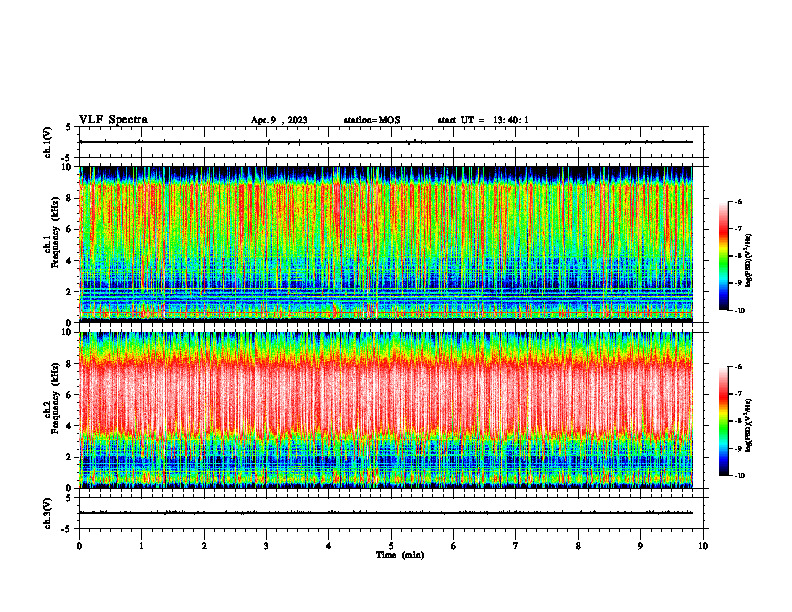The image size is (792, 612).
Task: Click the "ch.3(V)" axis label
Action: pyautogui.click(x=48, y=513)
